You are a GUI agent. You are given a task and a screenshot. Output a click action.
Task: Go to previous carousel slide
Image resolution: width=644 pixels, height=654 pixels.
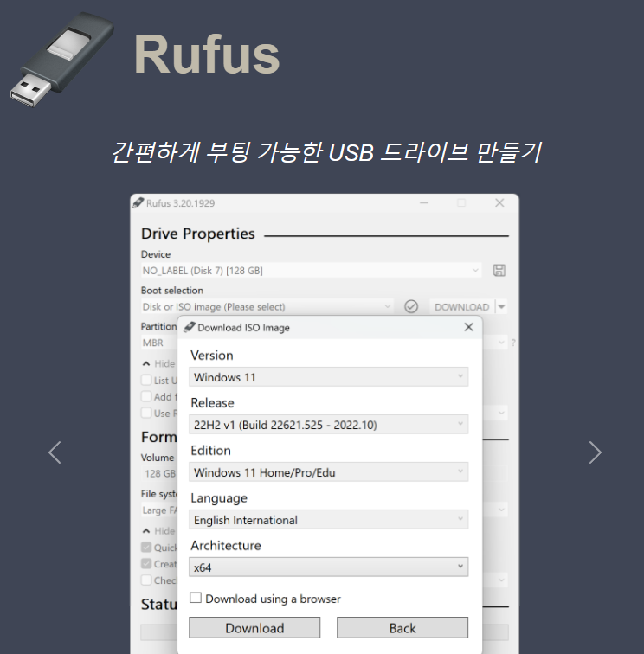tap(55, 452)
